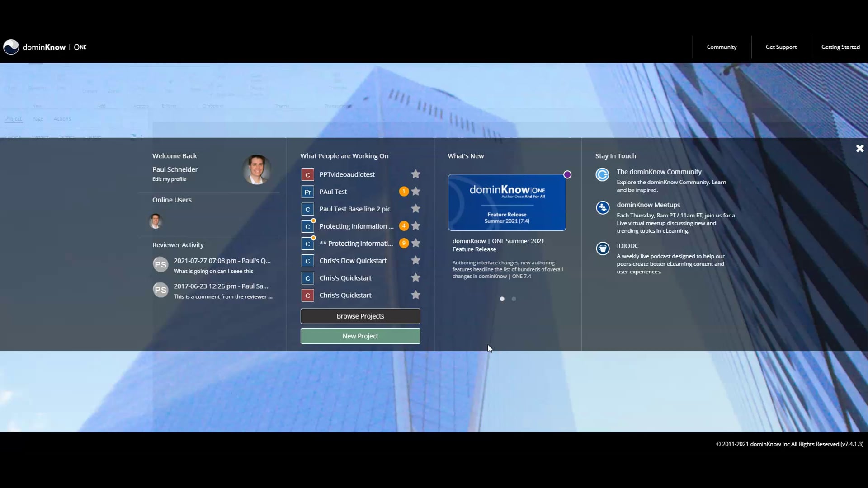
Task: Click the orange 9 notification badge
Action: [404, 243]
